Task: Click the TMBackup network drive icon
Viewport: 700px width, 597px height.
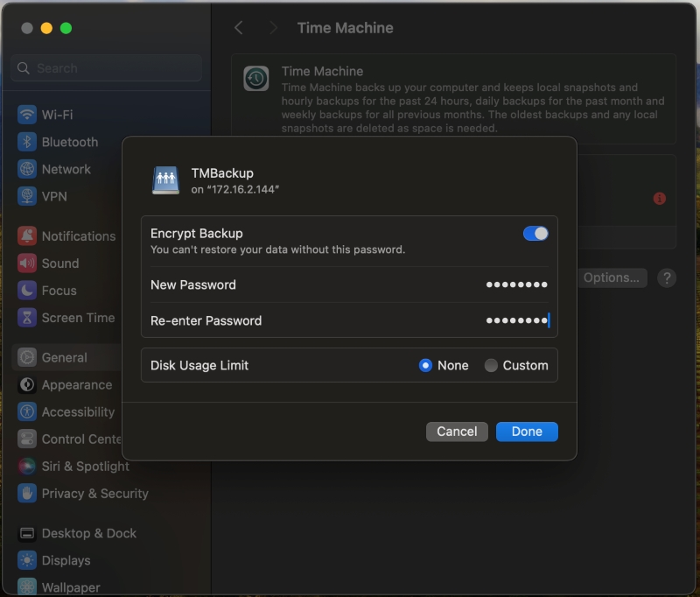Action: tap(165, 180)
